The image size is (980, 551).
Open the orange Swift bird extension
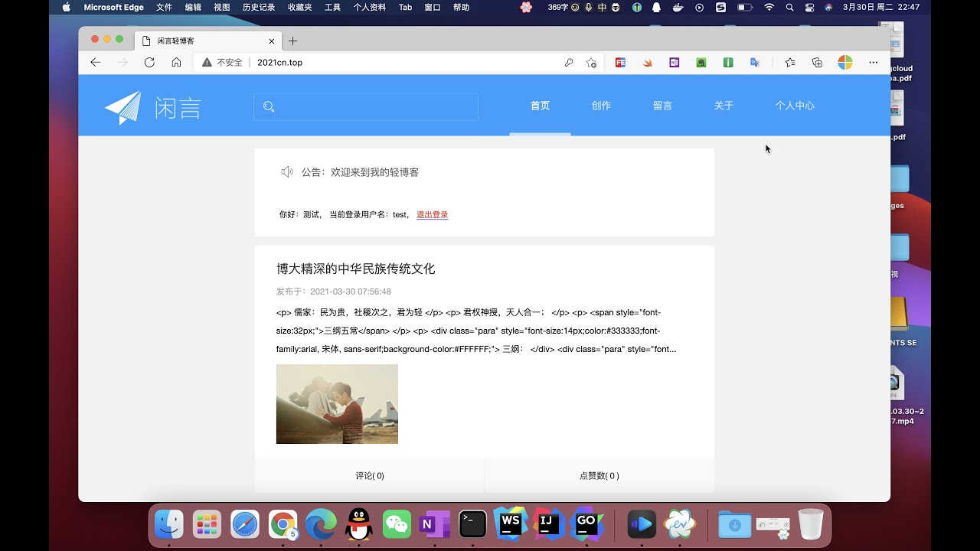click(x=648, y=63)
